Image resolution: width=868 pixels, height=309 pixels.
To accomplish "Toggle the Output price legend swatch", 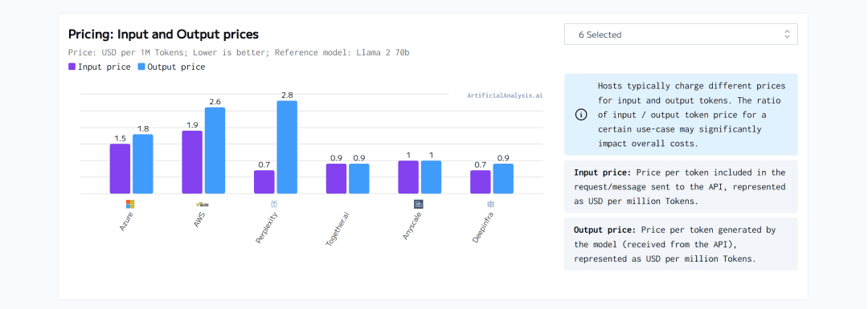I will click(x=141, y=67).
